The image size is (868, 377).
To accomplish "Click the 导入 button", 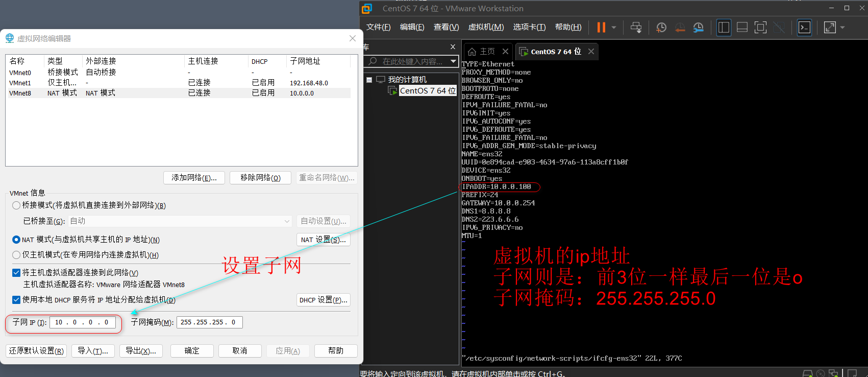I will pos(93,351).
